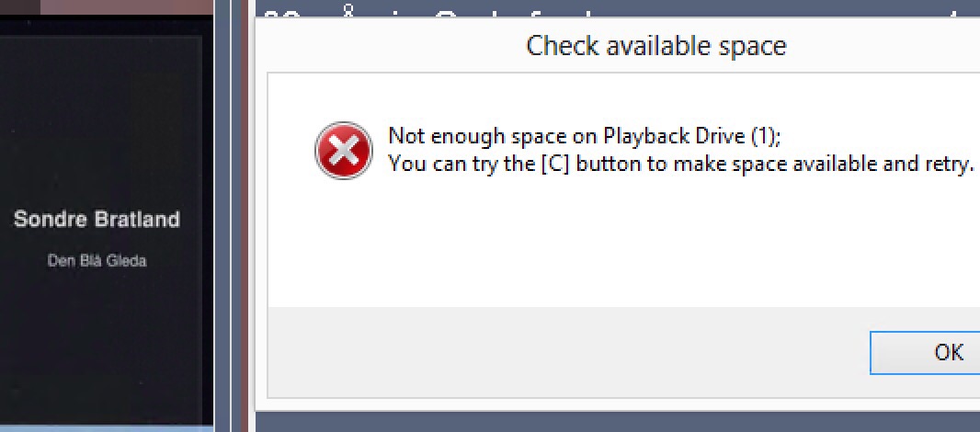This screenshot has height=432, width=980.
Task: Select the "Den Blå Gleda" album title
Action: point(97,261)
